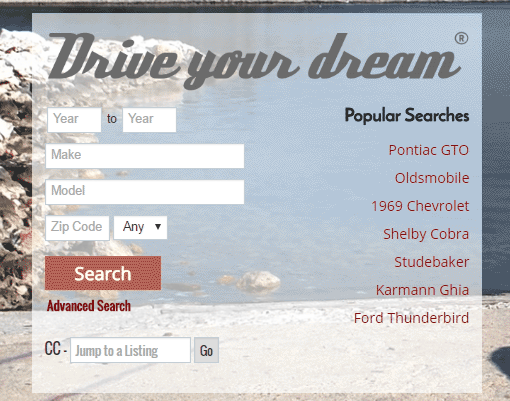Click the Jump to a Listing field
The image size is (510, 401).
pos(130,350)
